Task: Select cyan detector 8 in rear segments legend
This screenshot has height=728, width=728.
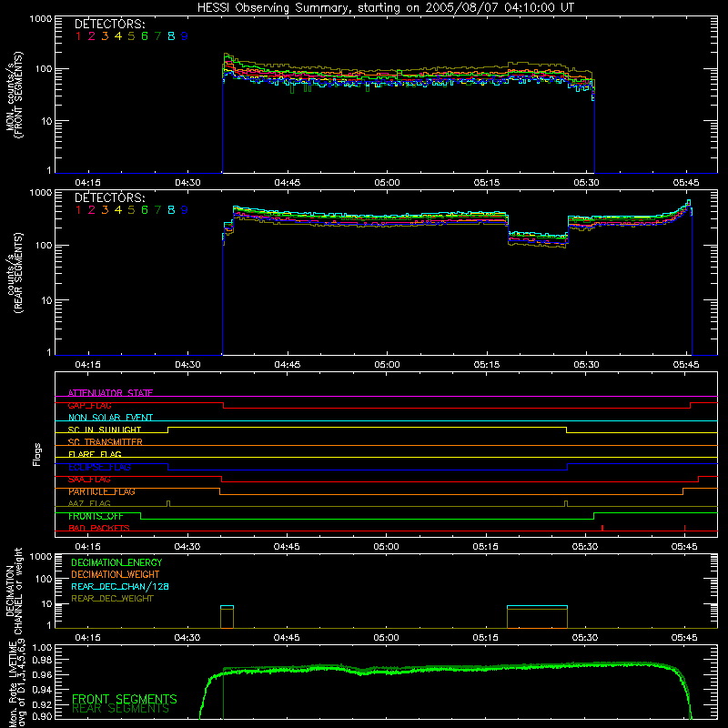Action: [171, 210]
